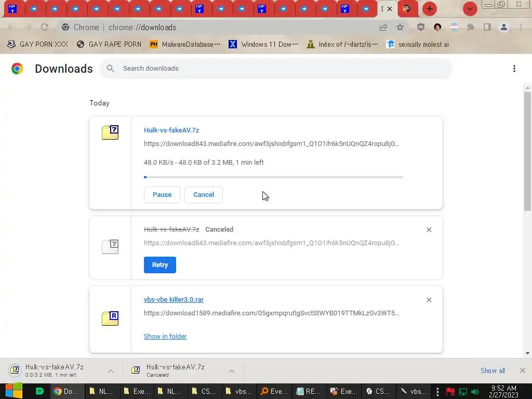532x399 pixels.
Task: Open the Windows 11 Dow… bookmark
Action: pos(263,45)
